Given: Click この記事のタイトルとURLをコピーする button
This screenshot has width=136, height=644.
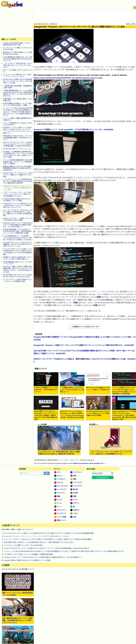Looking at the screenshot, I should 85,327.
